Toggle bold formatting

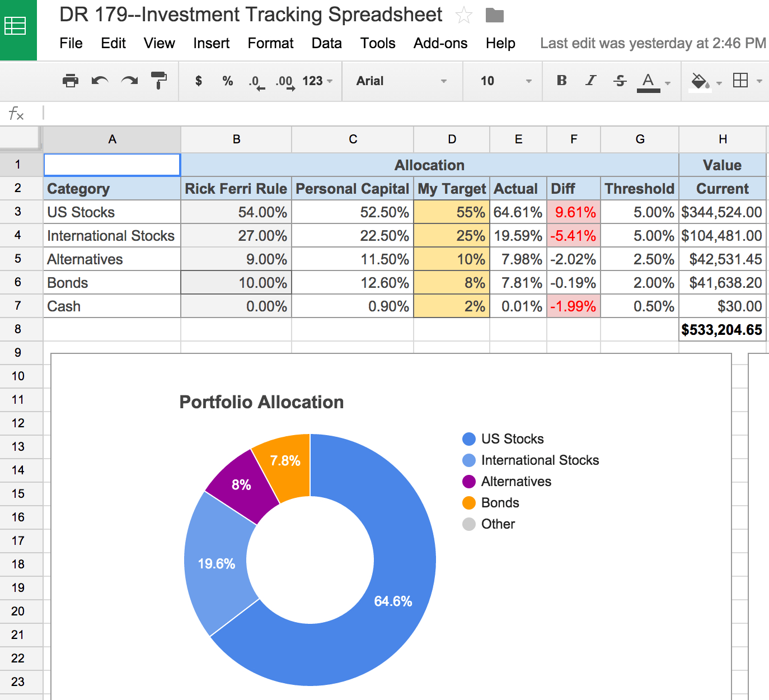[x=561, y=81]
